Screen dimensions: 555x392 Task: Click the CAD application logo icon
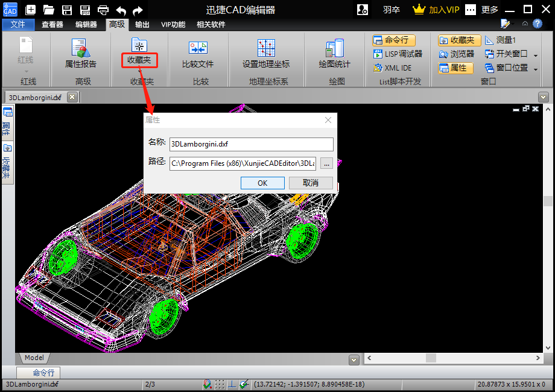(x=10, y=10)
